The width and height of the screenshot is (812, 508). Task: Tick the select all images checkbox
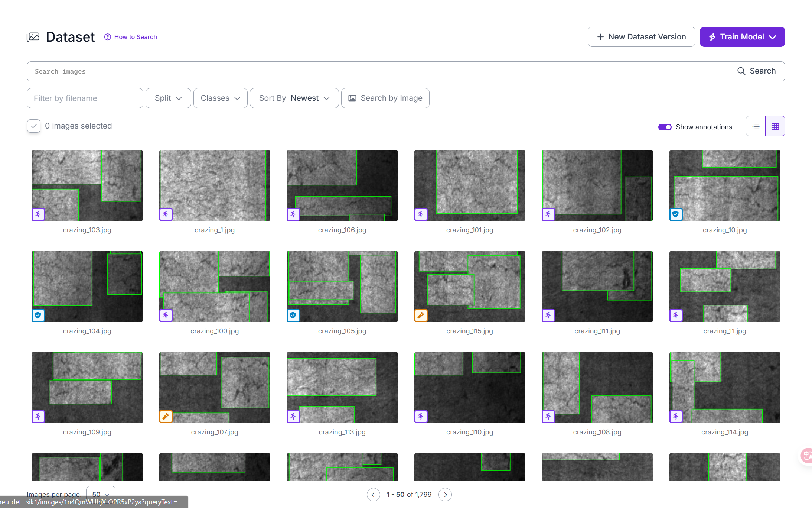(34, 126)
